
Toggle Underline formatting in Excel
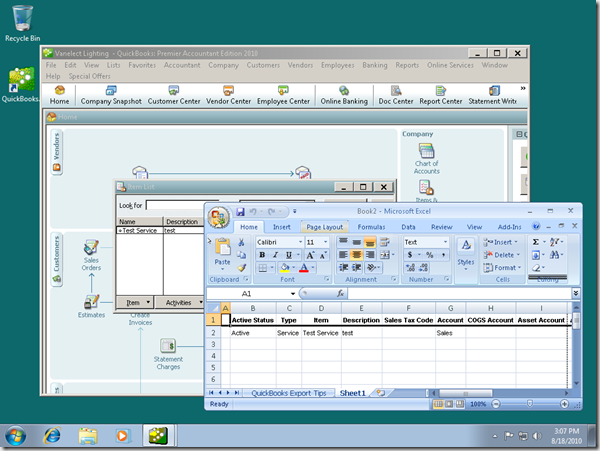[289, 255]
